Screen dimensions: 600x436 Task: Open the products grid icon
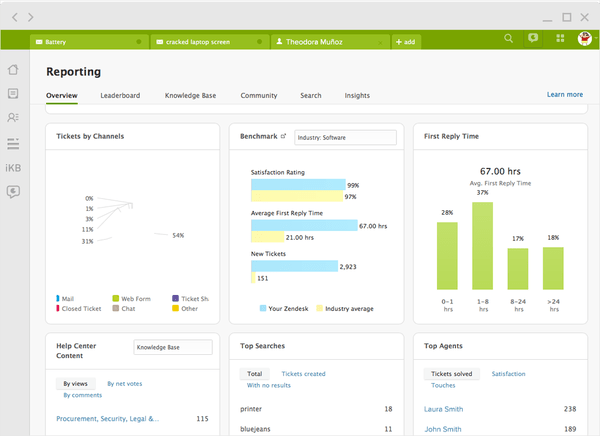(560, 38)
